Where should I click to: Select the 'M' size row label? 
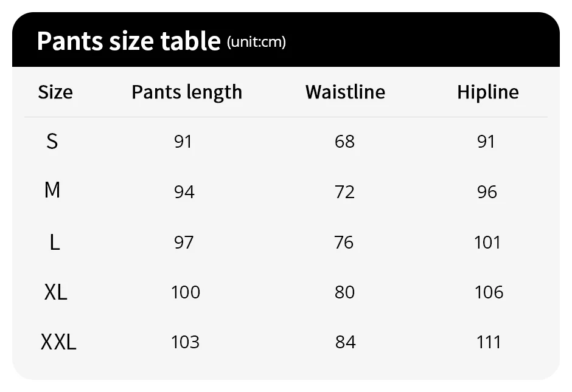(x=52, y=191)
